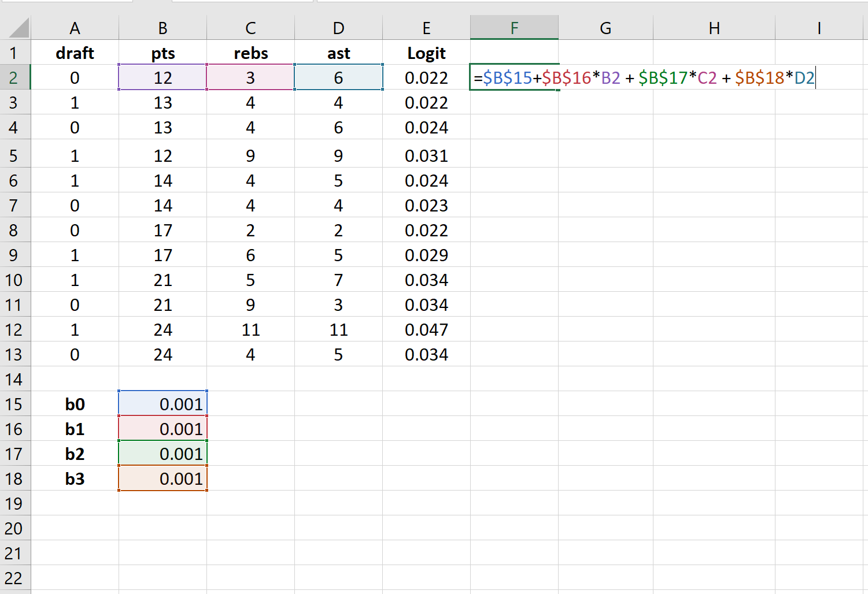Select the ast cell in row 2
This screenshot has height=594, width=868.
[338, 77]
